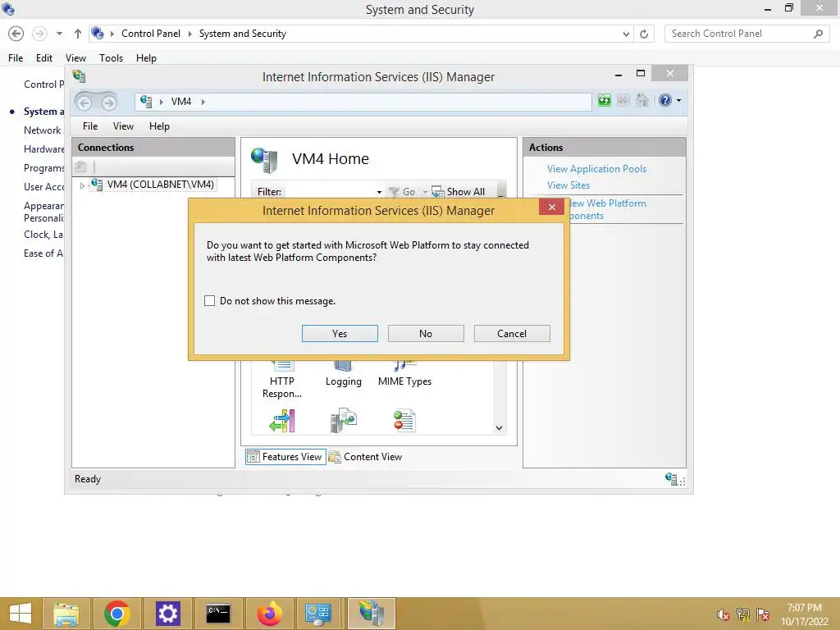Viewport: 840px width, 630px height.
Task: Open Hardware category in Control Panel sidebar
Action: tap(44, 149)
